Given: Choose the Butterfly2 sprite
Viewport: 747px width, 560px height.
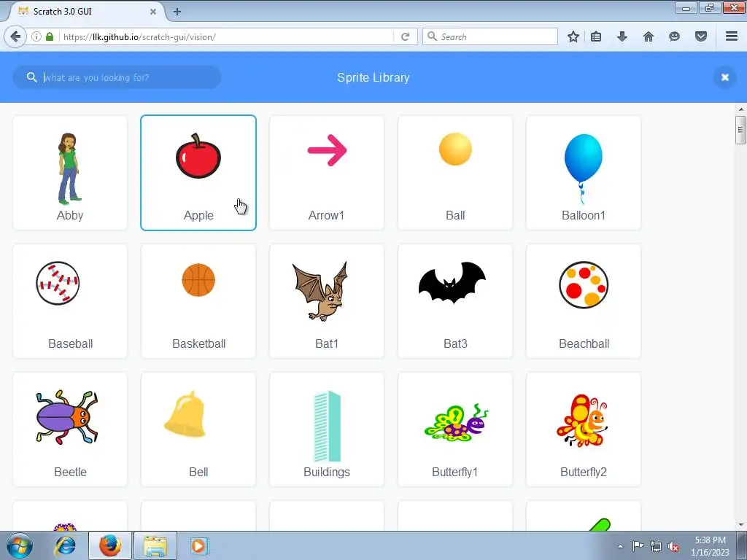Looking at the screenshot, I should pyautogui.click(x=584, y=429).
